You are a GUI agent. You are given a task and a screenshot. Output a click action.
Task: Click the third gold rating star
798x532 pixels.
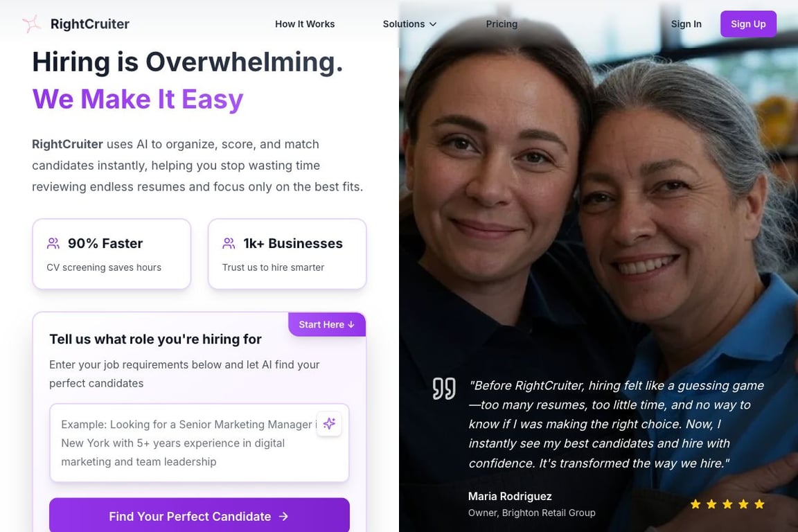pyautogui.click(x=727, y=504)
